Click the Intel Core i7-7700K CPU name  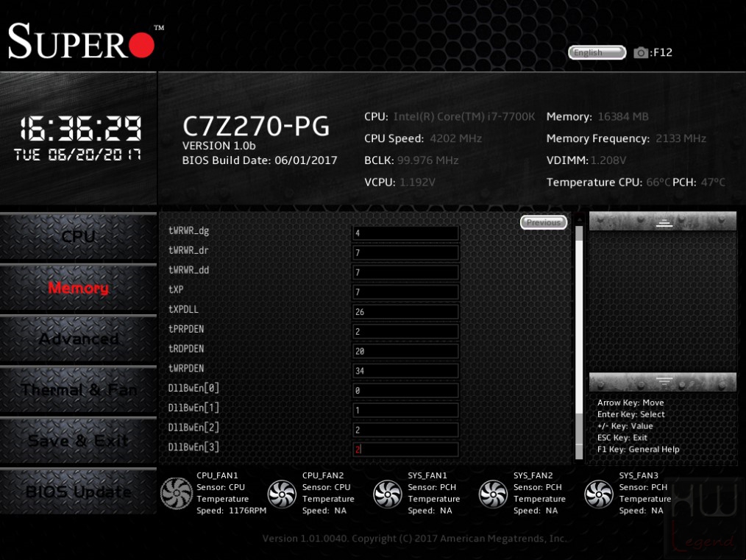pos(464,116)
